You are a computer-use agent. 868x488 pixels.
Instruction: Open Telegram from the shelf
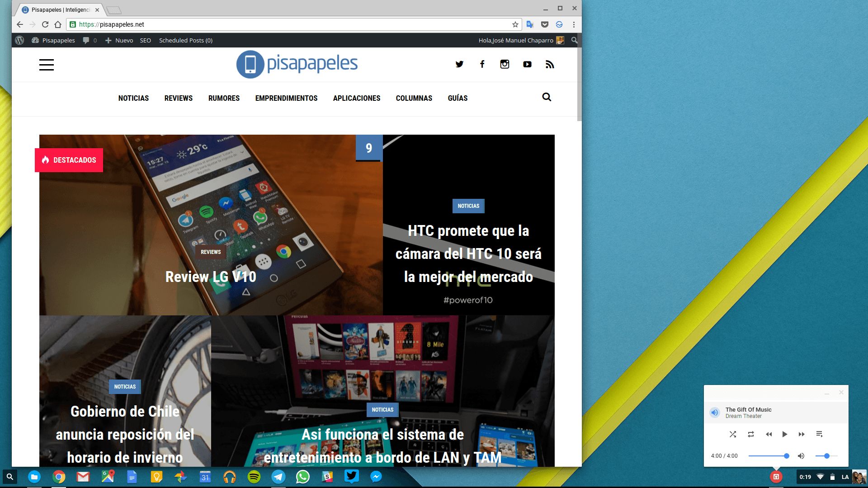click(x=278, y=476)
